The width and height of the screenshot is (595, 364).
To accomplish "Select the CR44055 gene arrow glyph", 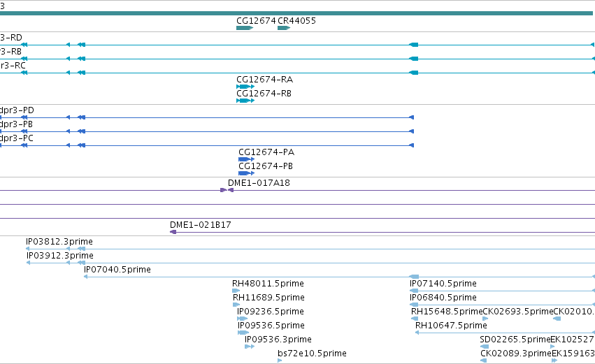I will (x=284, y=28).
